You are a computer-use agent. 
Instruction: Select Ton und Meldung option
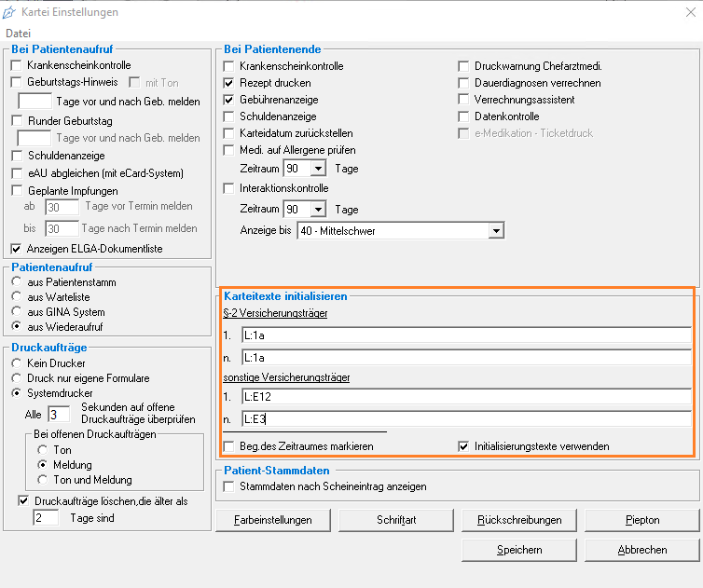43,479
